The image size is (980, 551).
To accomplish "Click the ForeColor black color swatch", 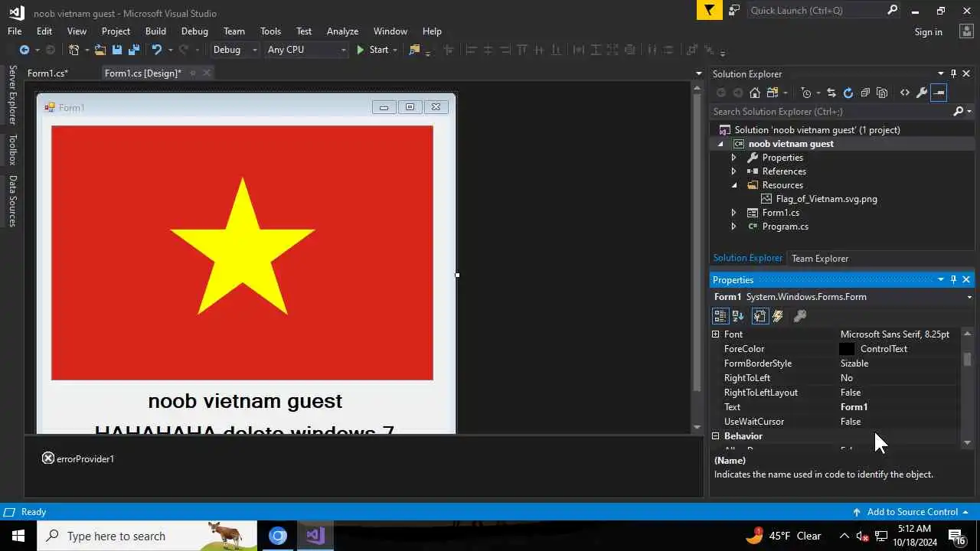I will tap(847, 349).
